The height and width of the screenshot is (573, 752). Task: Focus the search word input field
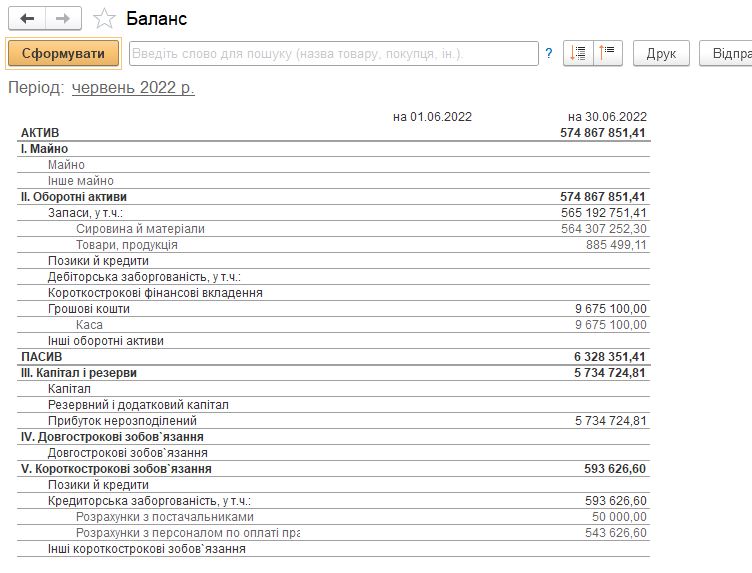[x=334, y=53]
